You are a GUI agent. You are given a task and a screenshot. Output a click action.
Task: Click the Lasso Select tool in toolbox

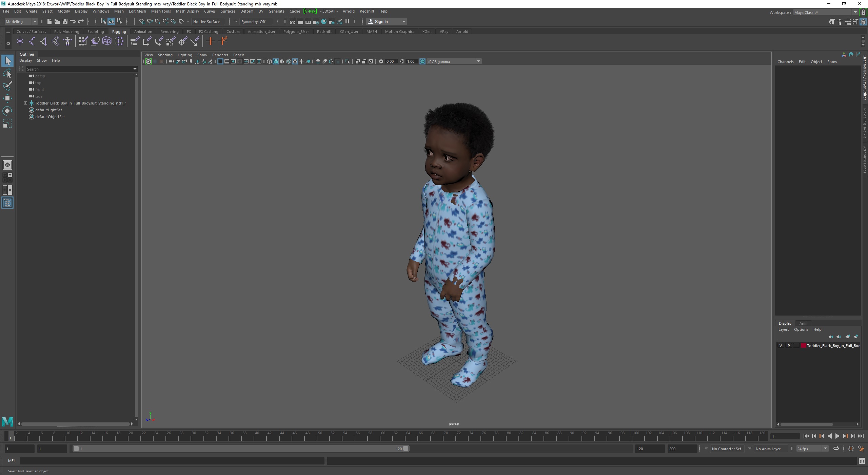coord(7,74)
